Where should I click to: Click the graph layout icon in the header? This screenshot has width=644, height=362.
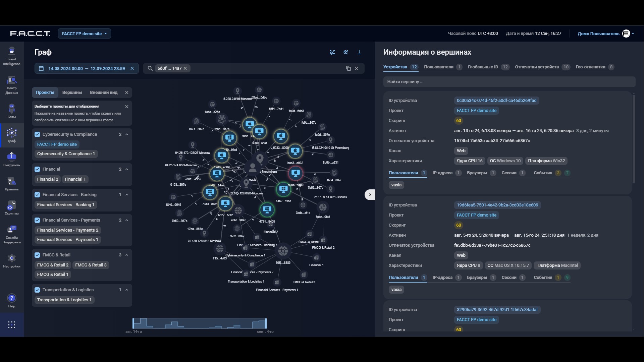332,52
